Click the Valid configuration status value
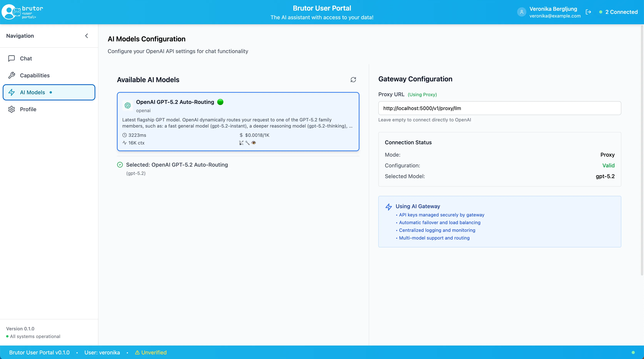 (x=608, y=165)
